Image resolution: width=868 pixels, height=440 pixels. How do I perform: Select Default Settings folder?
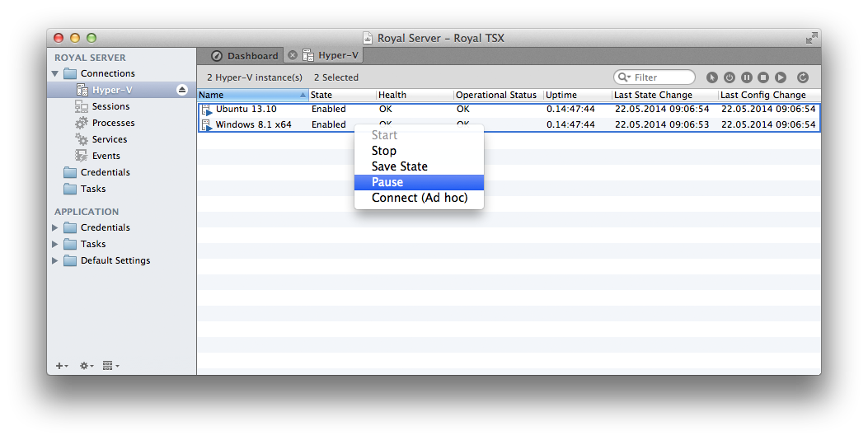click(107, 260)
